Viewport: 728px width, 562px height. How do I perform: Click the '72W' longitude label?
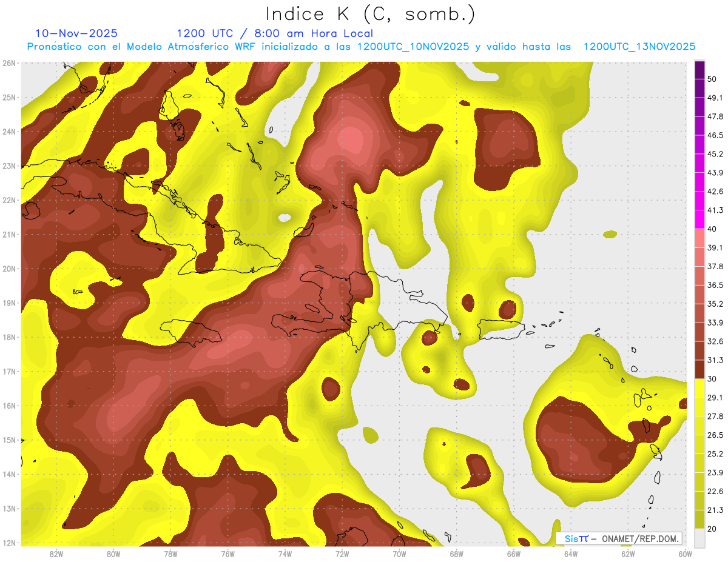342,554
